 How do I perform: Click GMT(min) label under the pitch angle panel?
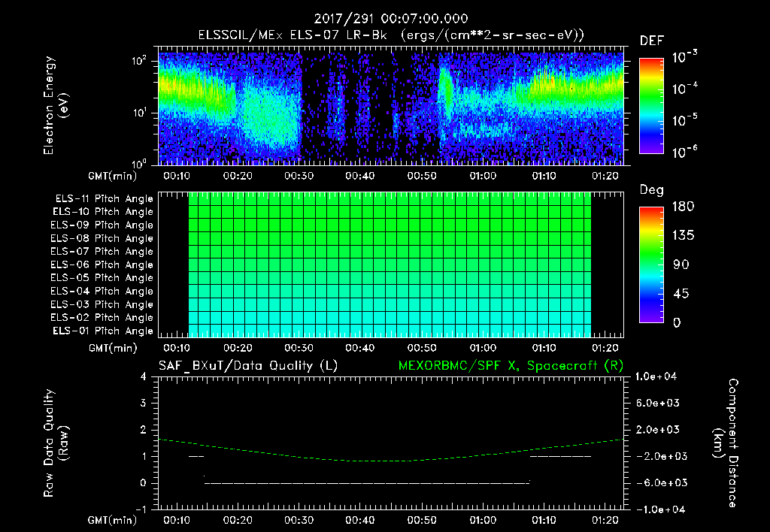(113, 348)
